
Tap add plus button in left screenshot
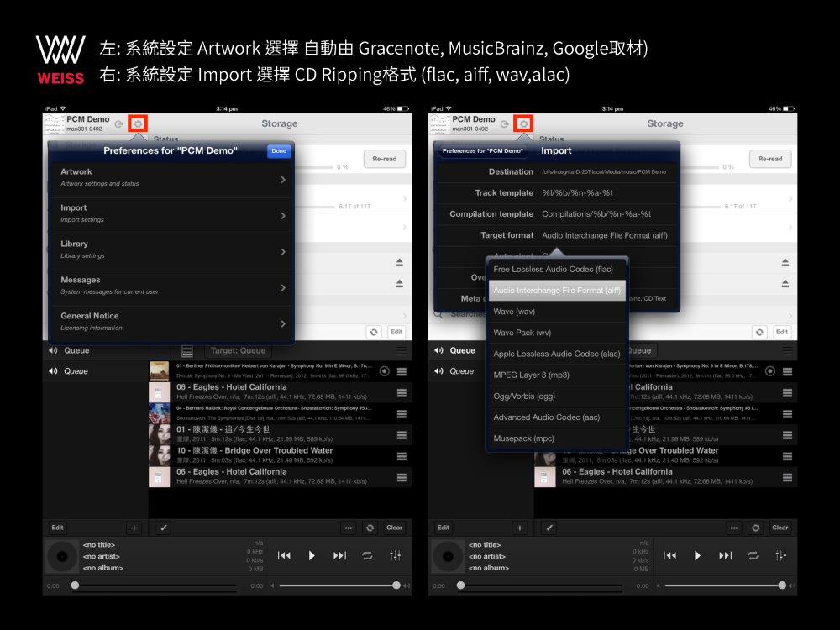(134, 528)
